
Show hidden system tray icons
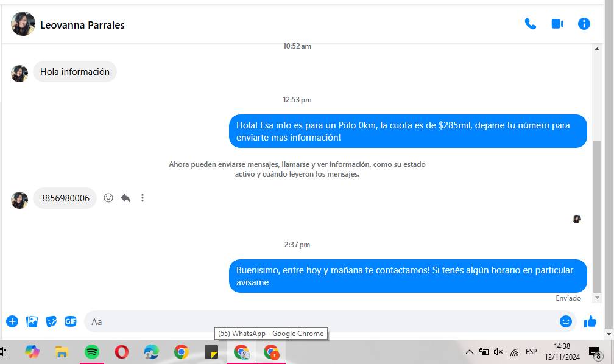click(x=470, y=352)
